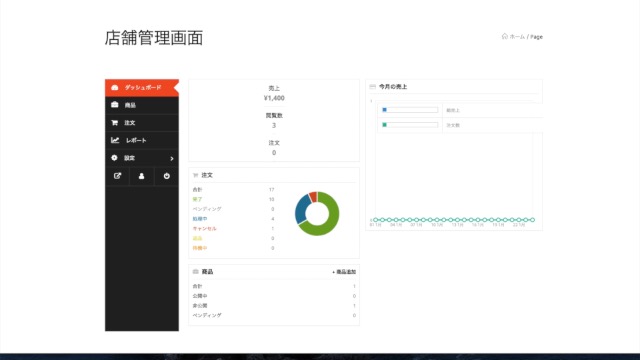This screenshot has height=360, width=640.
Task: Go to ホーム breadcrumb link
Action: 517,37
